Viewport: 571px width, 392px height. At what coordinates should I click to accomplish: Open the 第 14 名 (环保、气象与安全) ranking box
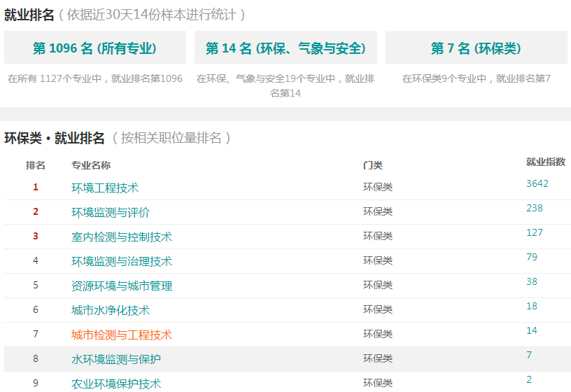(285, 48)
